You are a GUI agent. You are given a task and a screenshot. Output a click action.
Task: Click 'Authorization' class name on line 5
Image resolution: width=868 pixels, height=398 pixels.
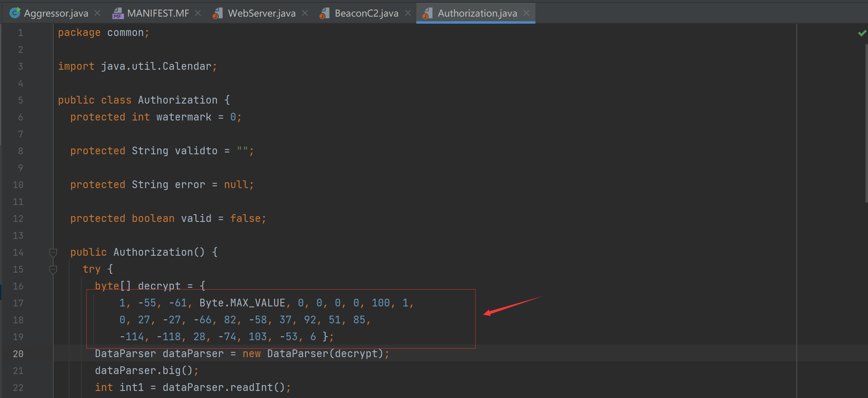[x=178, y=100]
